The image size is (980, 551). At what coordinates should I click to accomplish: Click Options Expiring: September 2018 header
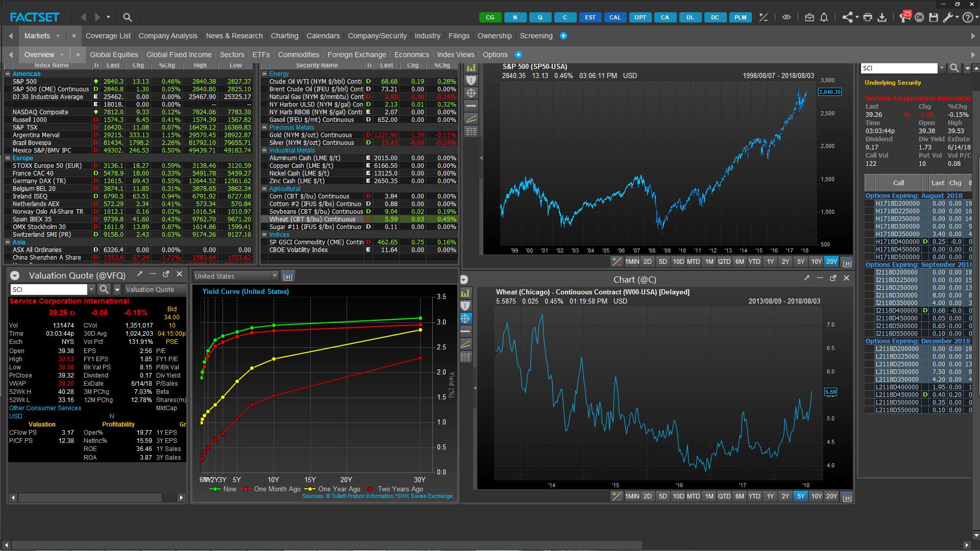(x=918, y=265)
